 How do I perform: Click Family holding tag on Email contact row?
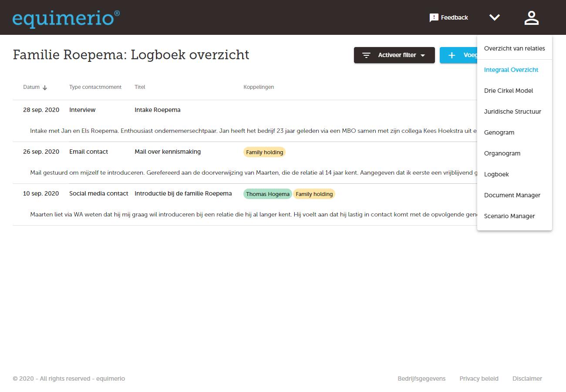pyautogui.click(x=264, y=152)
